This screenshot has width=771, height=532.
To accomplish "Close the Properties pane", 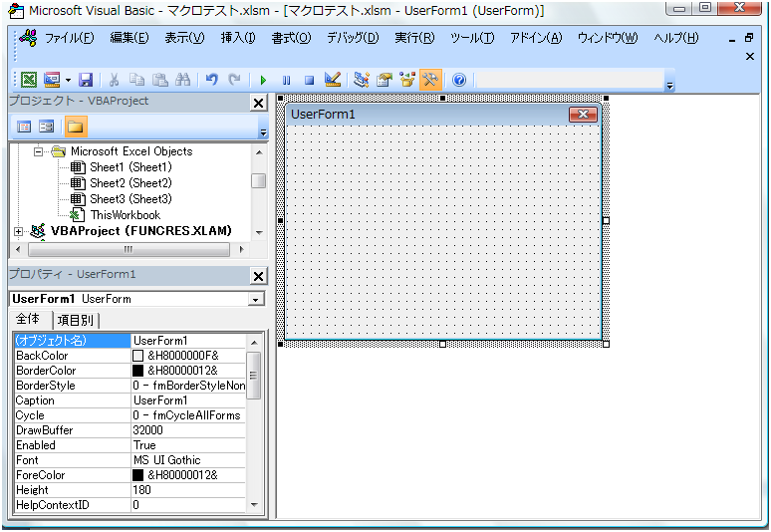I will pos(258,276).
